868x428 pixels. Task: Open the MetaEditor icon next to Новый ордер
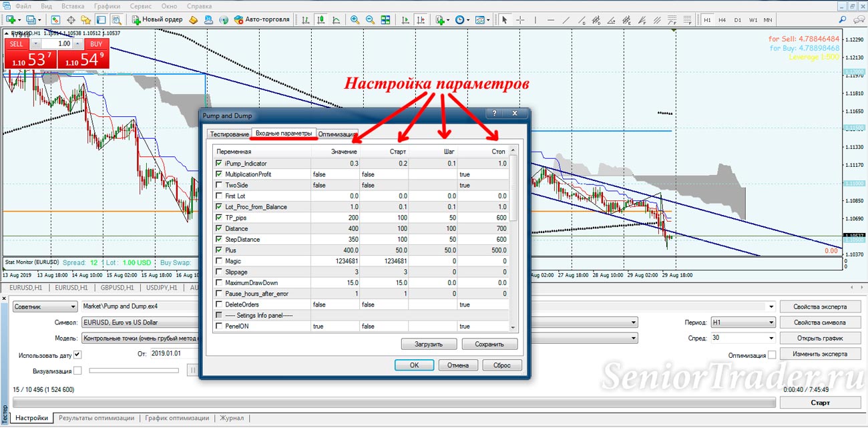(193, 20)
